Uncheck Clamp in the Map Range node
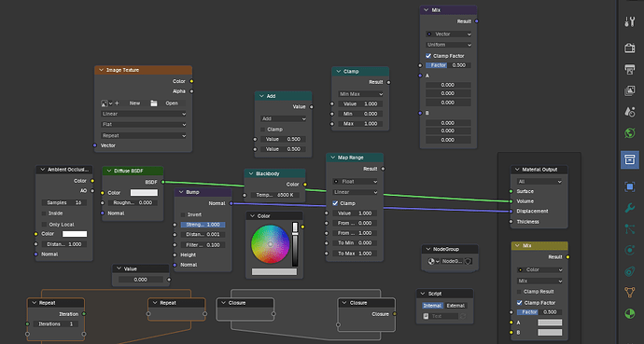This screenshot has height=344, width=644. [x=335, y=203]
